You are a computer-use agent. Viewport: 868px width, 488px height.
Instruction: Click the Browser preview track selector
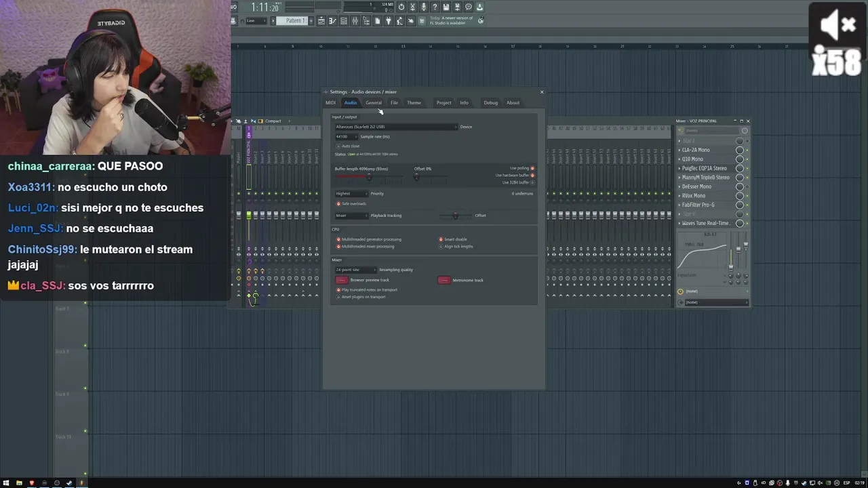click(341, 280)
